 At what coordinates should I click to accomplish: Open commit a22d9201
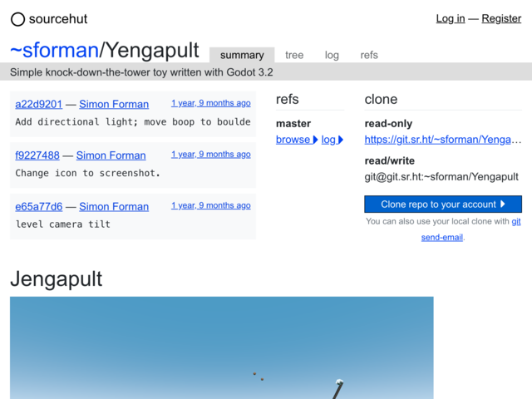pos(38,104)
